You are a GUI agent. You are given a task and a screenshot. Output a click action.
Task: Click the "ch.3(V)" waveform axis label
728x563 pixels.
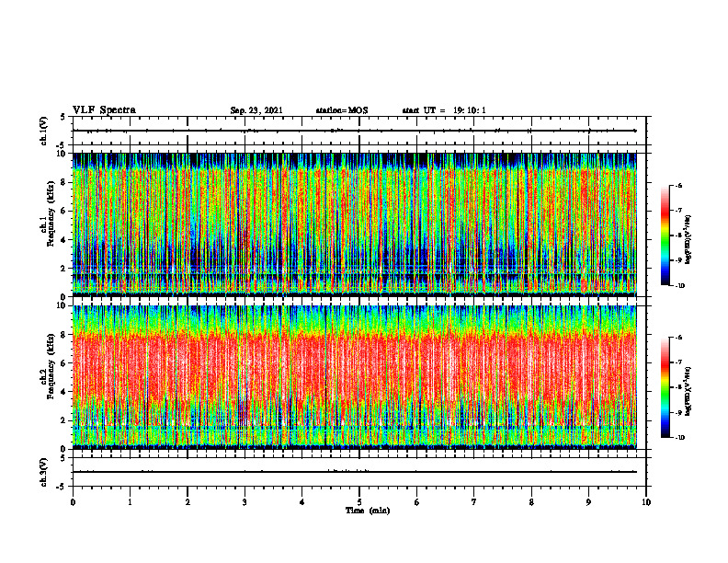pyautogui.click(x=43, y=472)
